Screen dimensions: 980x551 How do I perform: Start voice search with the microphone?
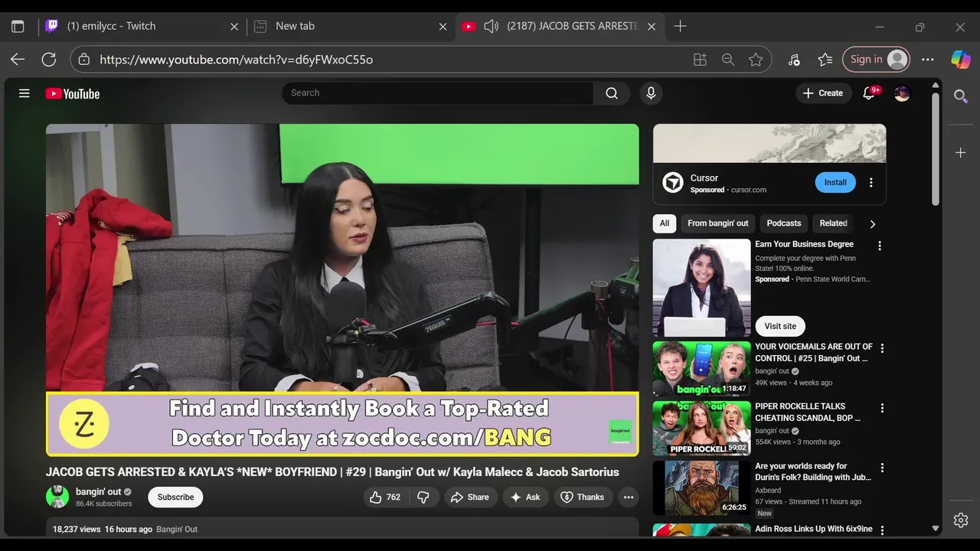coord(651,93)
